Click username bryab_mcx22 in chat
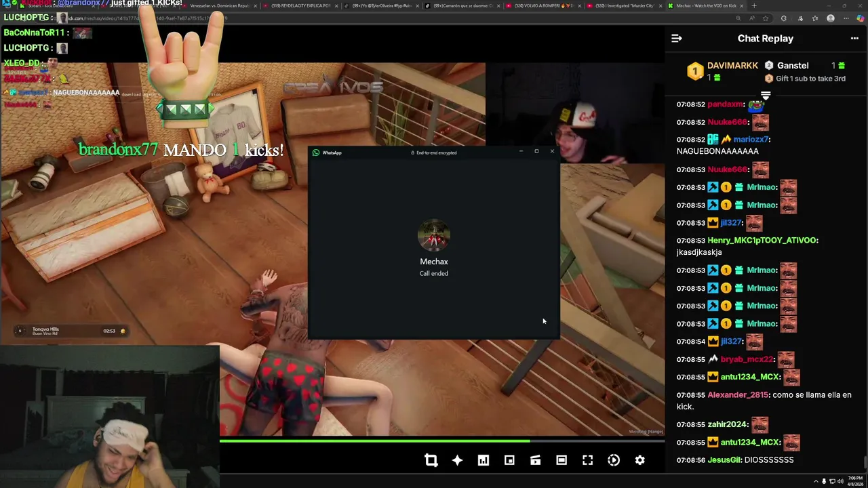868x488 pixels. point(747,359)
